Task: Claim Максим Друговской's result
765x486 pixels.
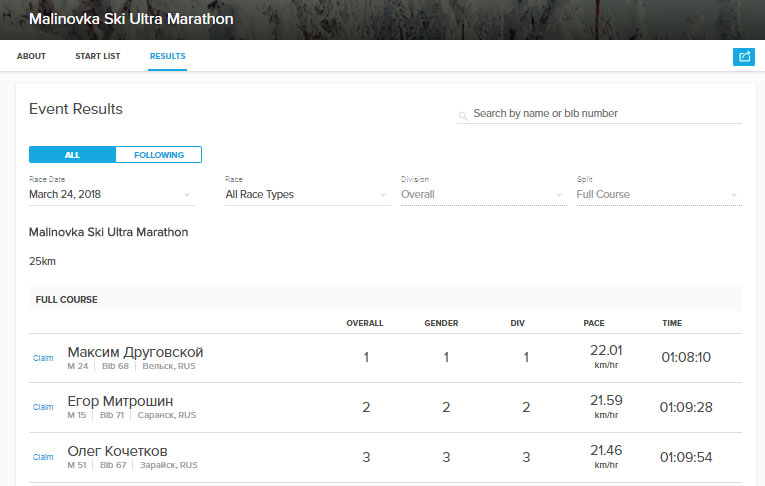Action: pos(43,358)
